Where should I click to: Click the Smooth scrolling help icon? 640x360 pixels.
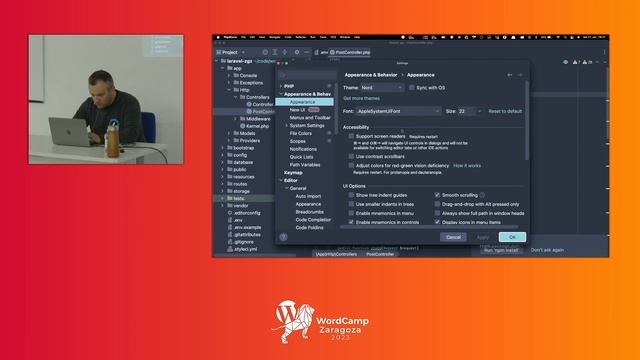(x=482, y=195)
